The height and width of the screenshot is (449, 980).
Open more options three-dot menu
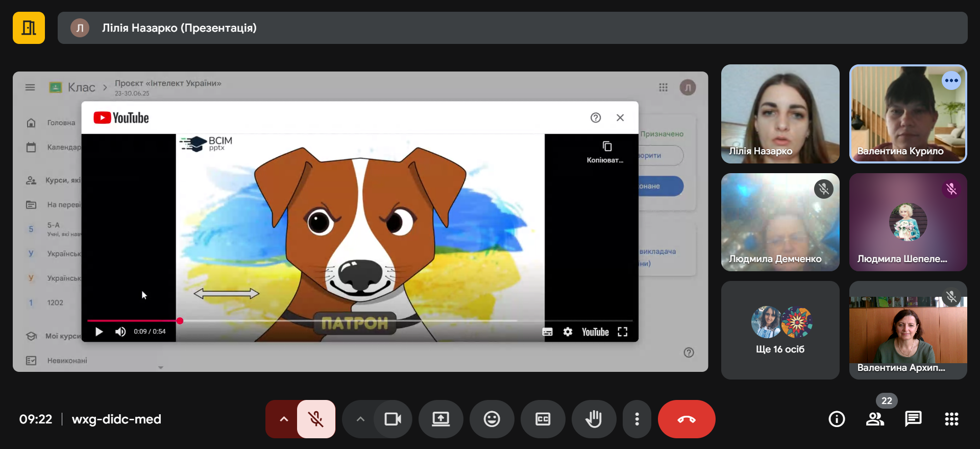(636, 419)
